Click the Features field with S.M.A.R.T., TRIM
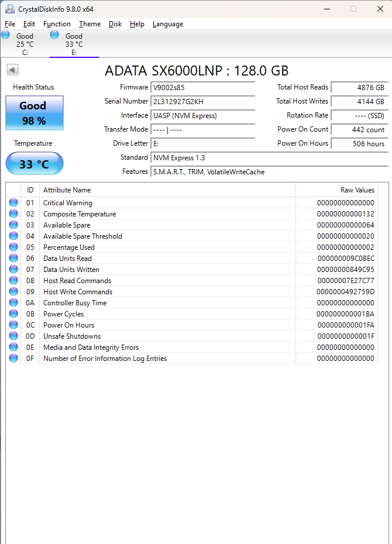The width and height of the screenshot is (392, 544). [x=269, y=172]
